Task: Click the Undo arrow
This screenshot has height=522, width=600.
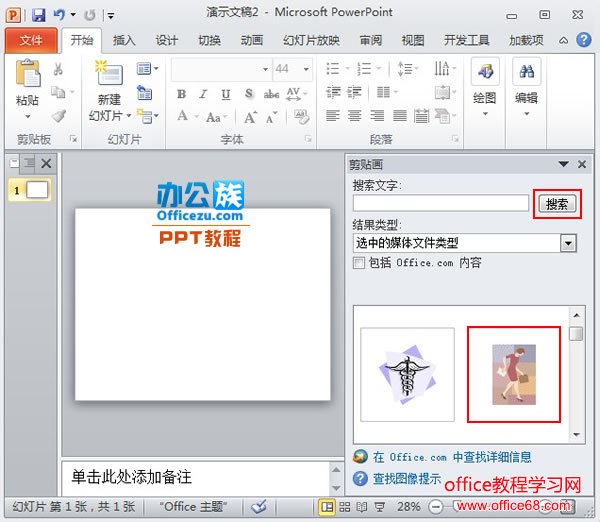Action: (x=59, y=15)
